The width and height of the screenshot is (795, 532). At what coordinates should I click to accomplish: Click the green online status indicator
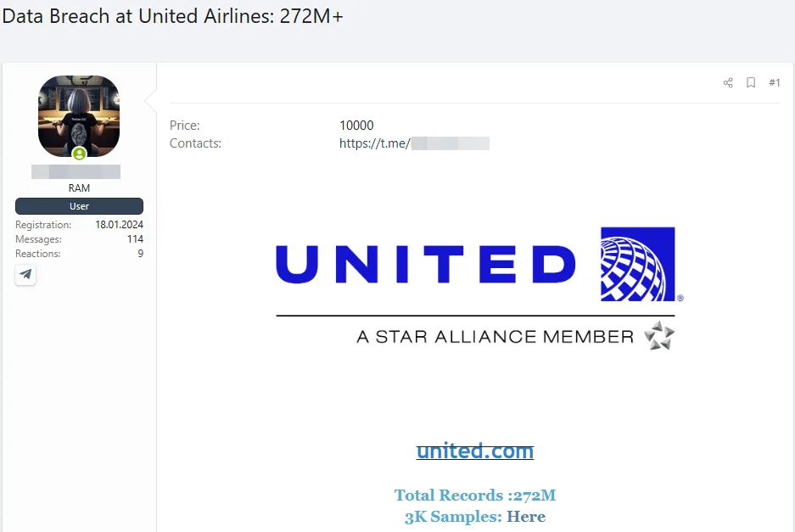tap(79, 154)
